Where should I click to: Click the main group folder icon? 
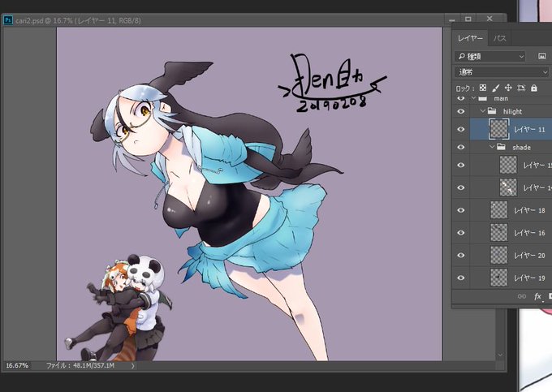pos(483,98)
